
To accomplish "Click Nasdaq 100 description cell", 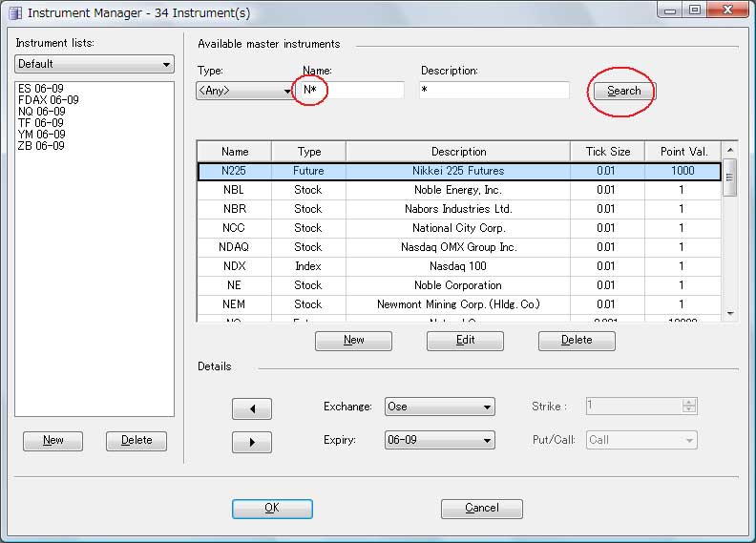I will point(458,266).
